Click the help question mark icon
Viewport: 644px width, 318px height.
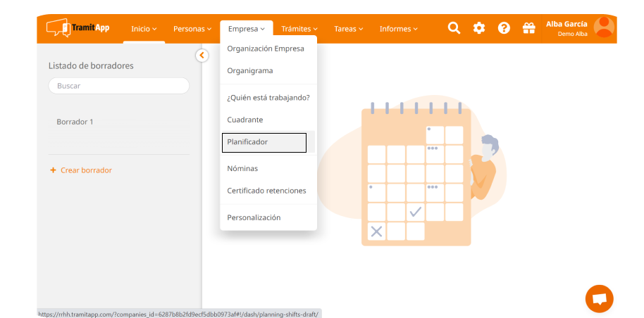504,28
